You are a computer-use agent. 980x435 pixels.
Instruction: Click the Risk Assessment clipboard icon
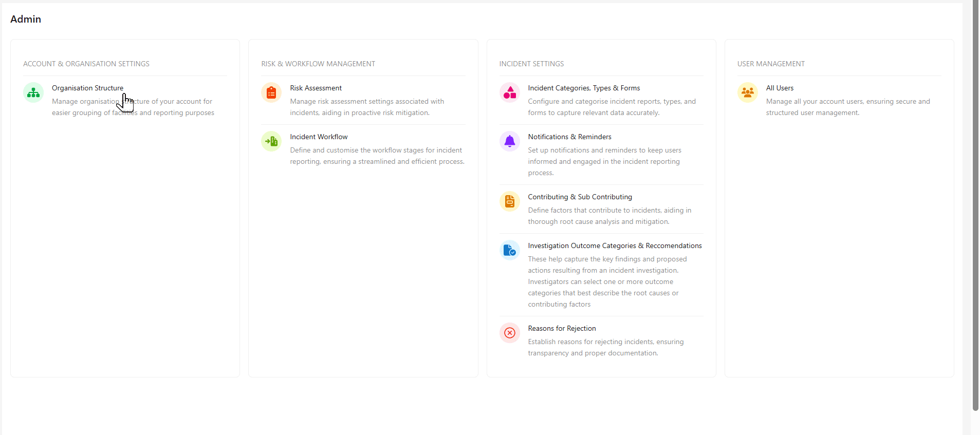(271, 93)
